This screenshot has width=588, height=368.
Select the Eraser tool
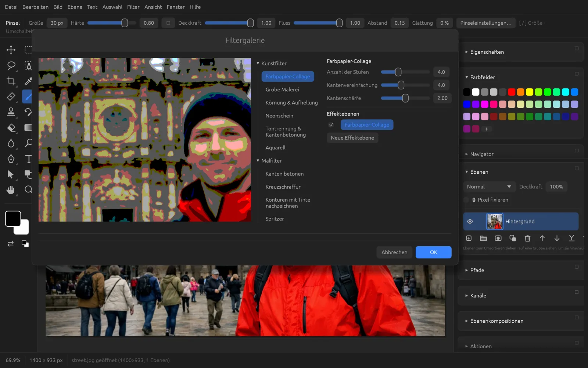[x=11, y=128]
